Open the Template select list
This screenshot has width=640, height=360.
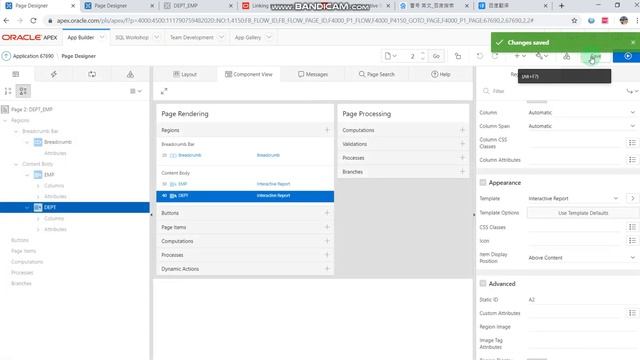(x=574, y=198)
